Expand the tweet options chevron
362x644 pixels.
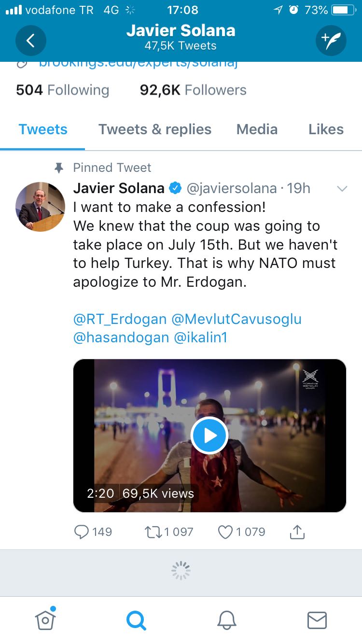tap(342, 189)
